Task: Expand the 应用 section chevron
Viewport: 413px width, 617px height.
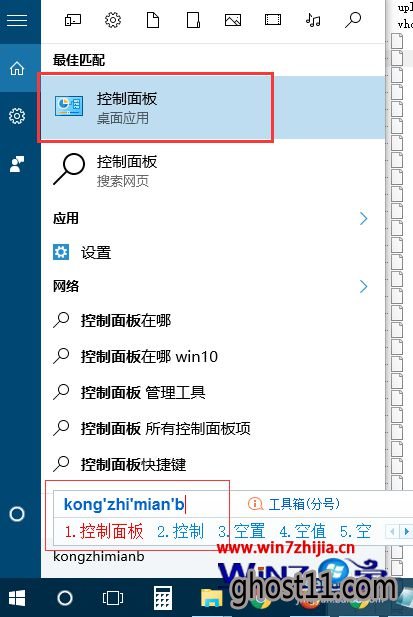Action: tap(363, 218)
